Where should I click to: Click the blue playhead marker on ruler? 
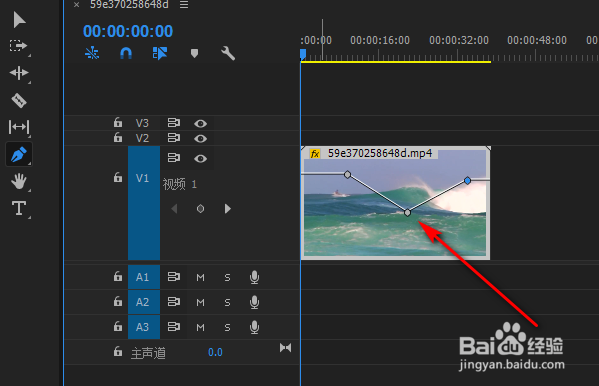(x=303, y=54)
